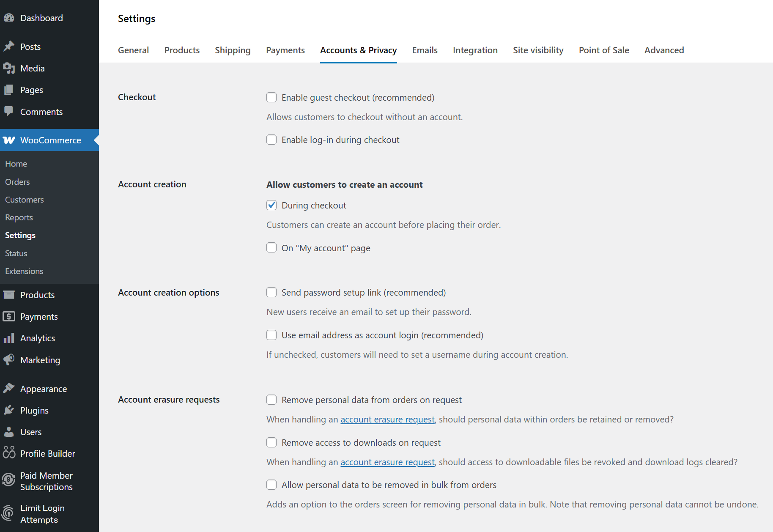The image size is (773, 532).
Task: Switch to the Payments settings tab
Action: pos(285,50)
